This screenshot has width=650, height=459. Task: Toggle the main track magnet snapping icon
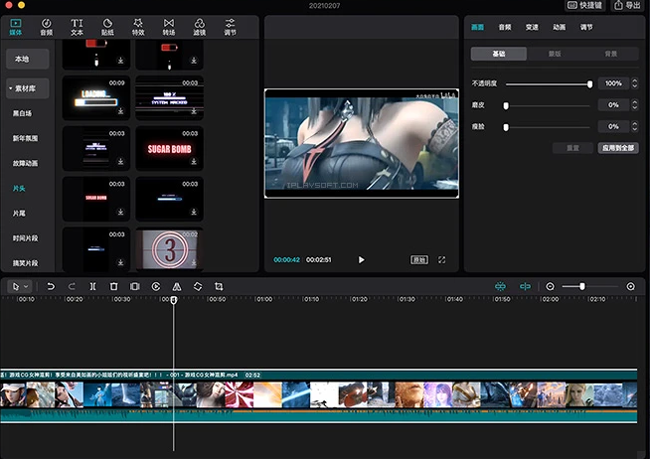pos(501,287)
